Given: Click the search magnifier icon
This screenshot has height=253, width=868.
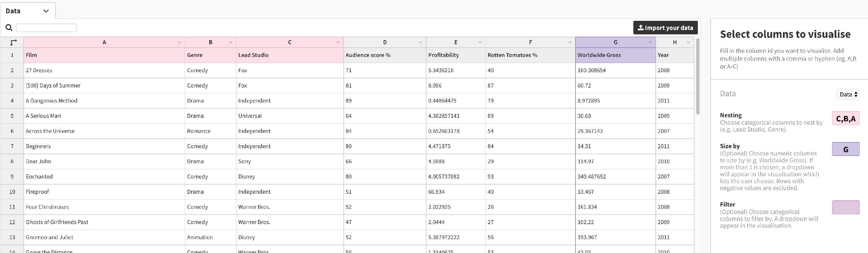Looking at the screenshot, I should pyautogui.click(x=9, y=28).
